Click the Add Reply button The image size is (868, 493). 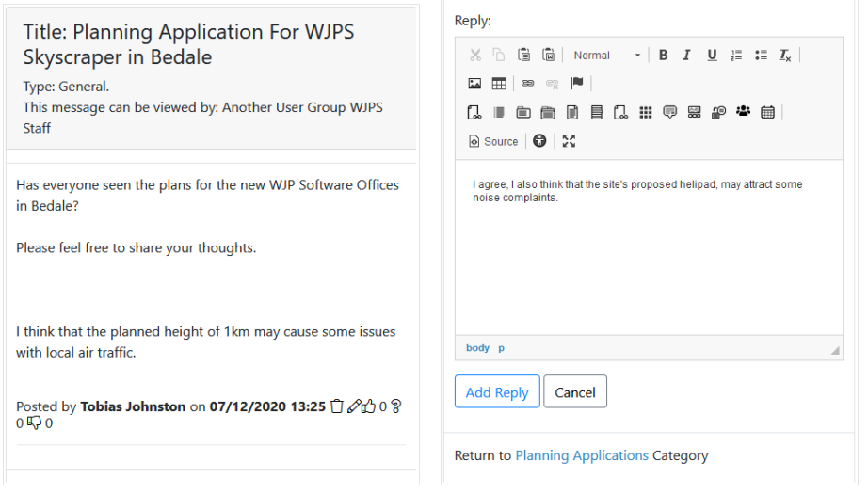497,391
